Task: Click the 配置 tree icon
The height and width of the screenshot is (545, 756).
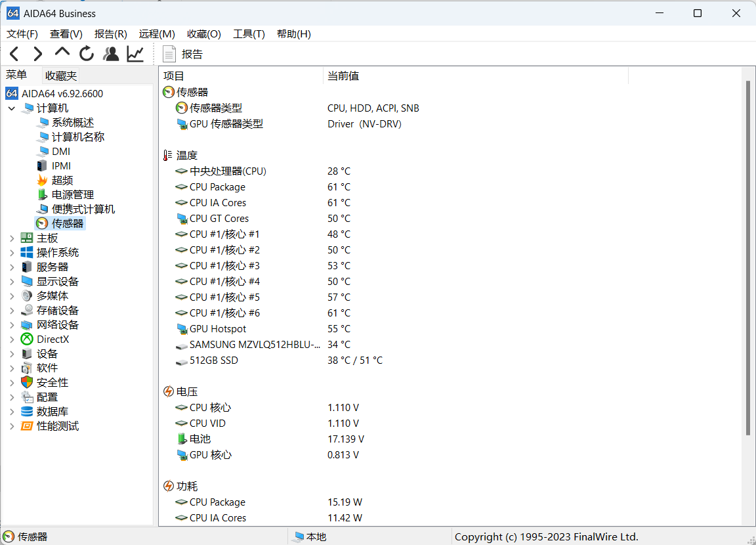Action: [27, 397]
